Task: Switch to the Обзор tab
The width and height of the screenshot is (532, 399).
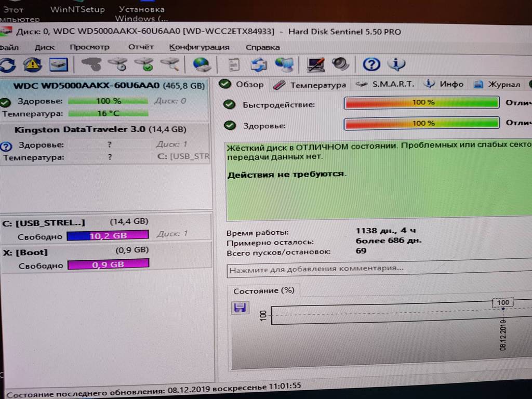Action: point(241,84)
